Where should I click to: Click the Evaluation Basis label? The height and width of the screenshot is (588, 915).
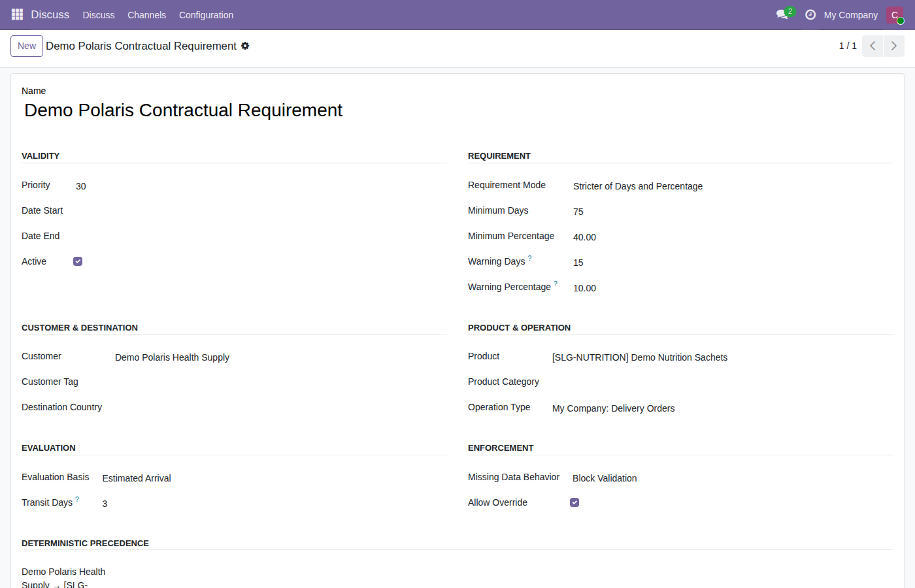(56, 477)
